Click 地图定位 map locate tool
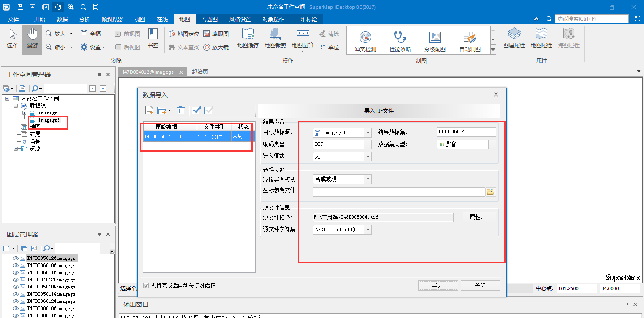The height and width of the screenshot is (318, 644). point(184,34)
